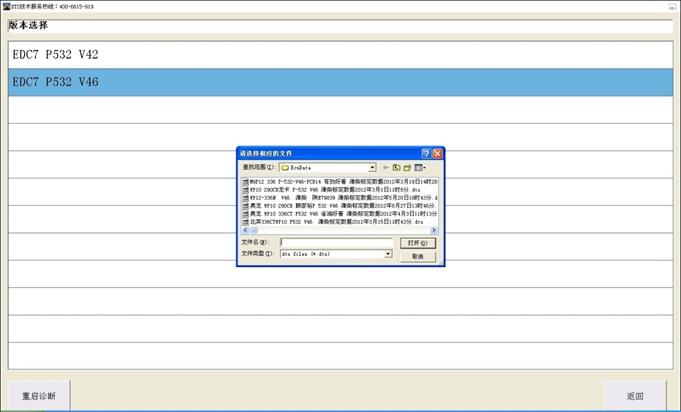
Task: Click the file list's left scroll arrow
Action: pos(245,231)
